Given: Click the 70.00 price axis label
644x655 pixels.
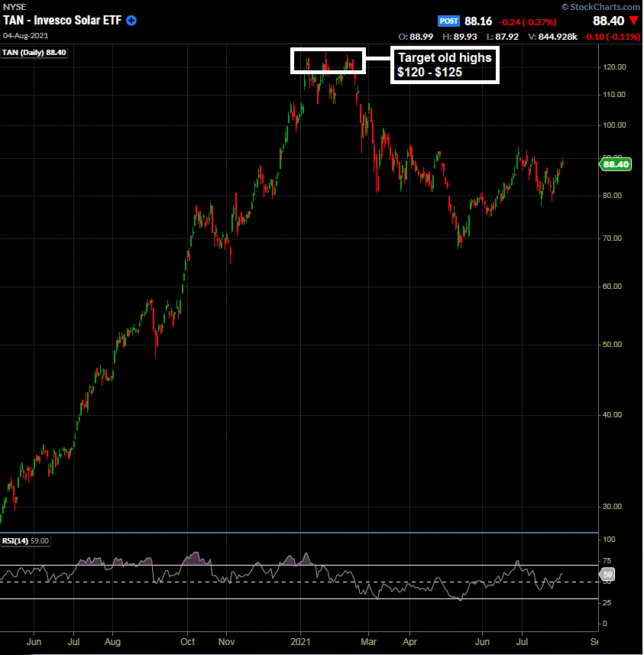Looking at the screenshot, I should click(x=612, y=238).
